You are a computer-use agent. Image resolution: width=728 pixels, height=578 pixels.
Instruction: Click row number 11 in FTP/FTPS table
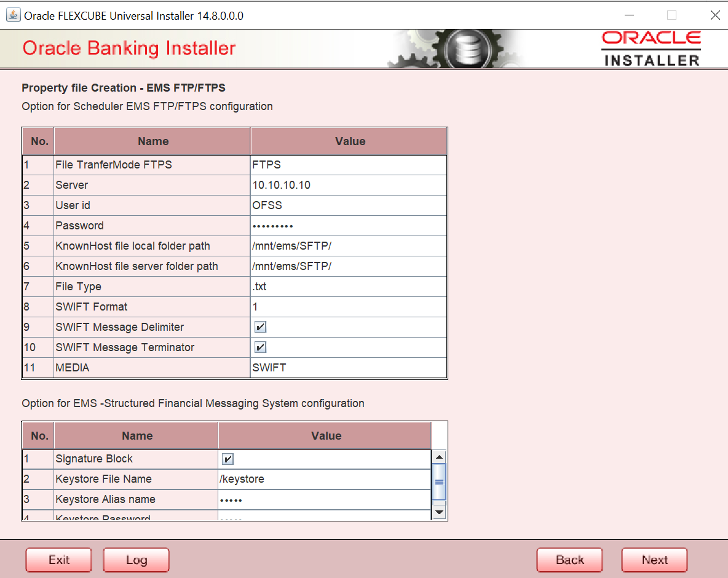point(38,368)
